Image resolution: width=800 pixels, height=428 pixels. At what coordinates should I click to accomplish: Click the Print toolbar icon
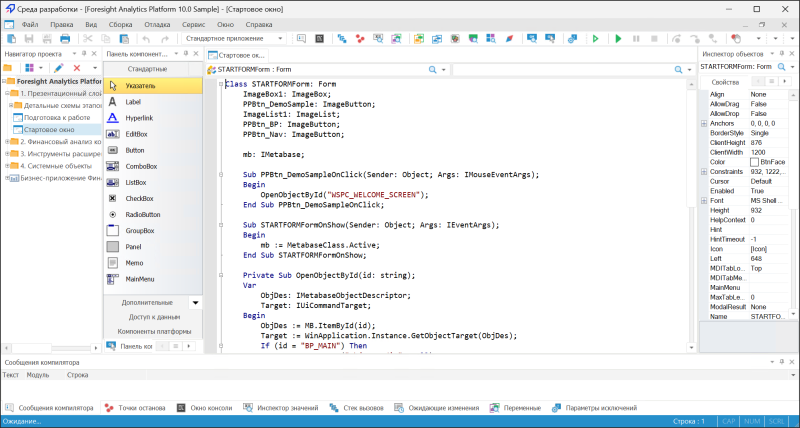tap(65, 39)
